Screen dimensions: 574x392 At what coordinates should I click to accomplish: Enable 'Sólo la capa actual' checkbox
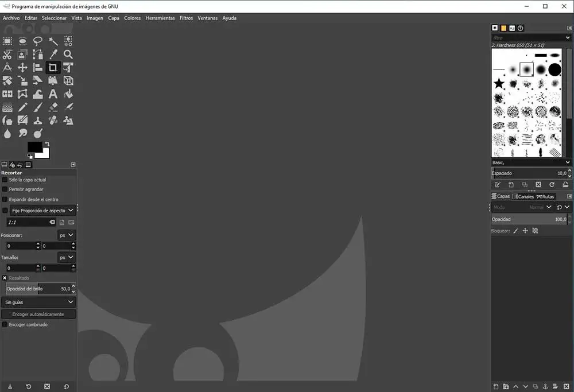(5, 180)
